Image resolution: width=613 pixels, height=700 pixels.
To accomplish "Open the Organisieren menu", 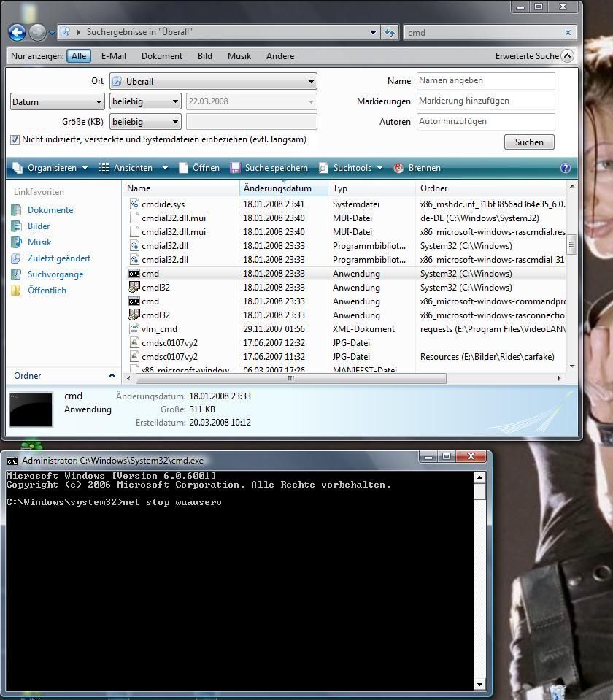I will [50, 168].
